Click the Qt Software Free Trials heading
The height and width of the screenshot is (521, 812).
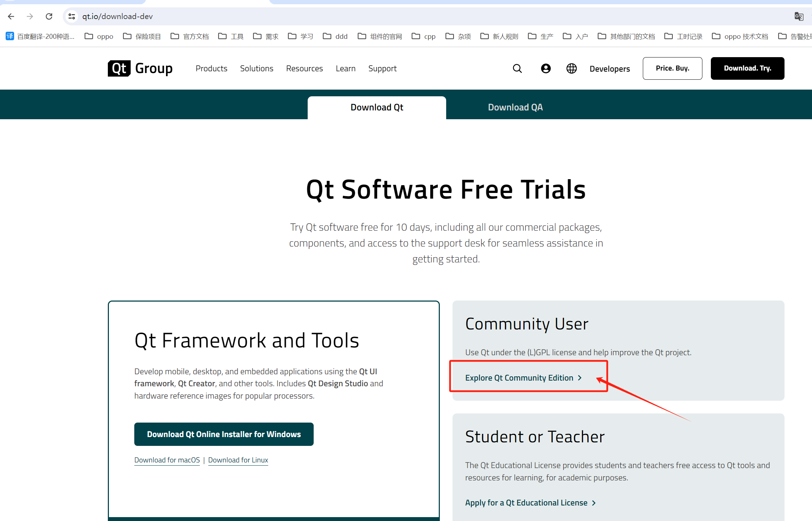tap(446, 189)
